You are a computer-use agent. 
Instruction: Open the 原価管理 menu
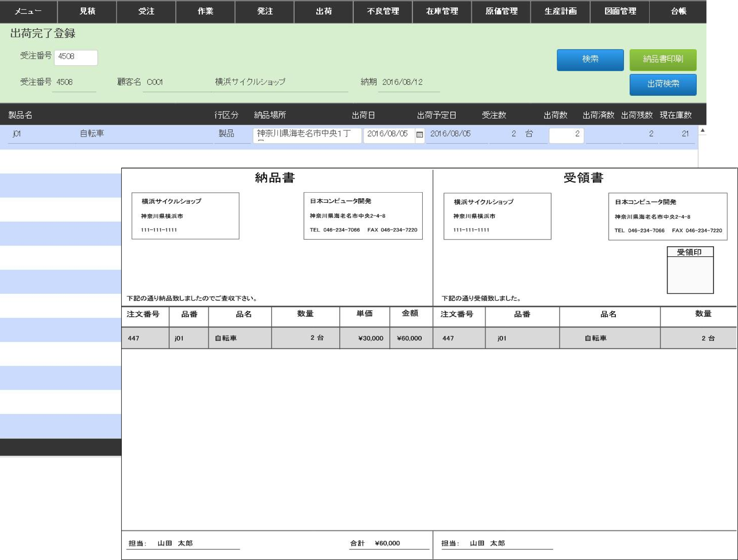point(502,12)
